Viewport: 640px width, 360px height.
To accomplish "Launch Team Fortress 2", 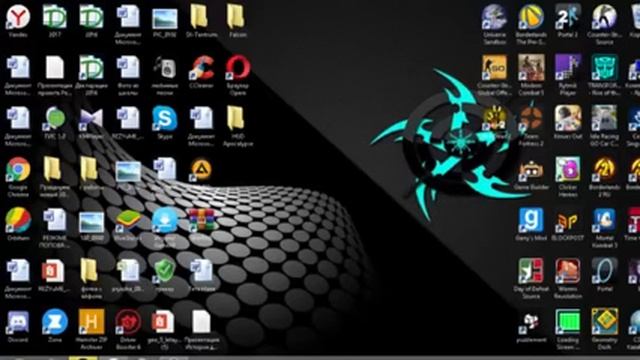I will coord(531,119).
